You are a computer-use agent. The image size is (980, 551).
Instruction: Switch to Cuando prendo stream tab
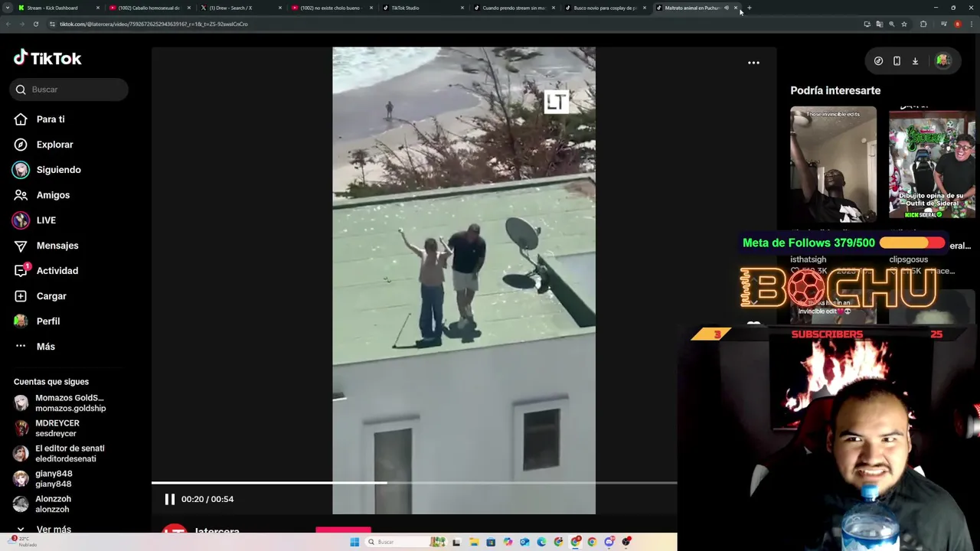tap(514, 8)
